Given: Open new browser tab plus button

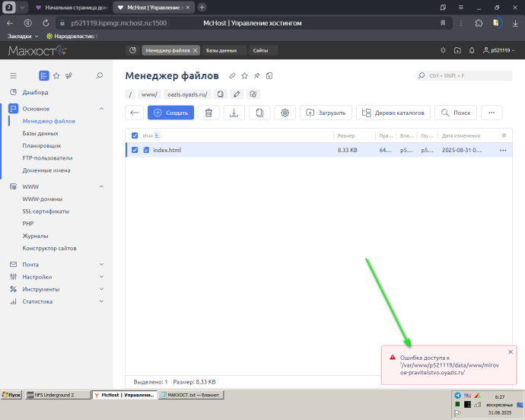Looking at the screenshot, I should click(x=202, y=7).
